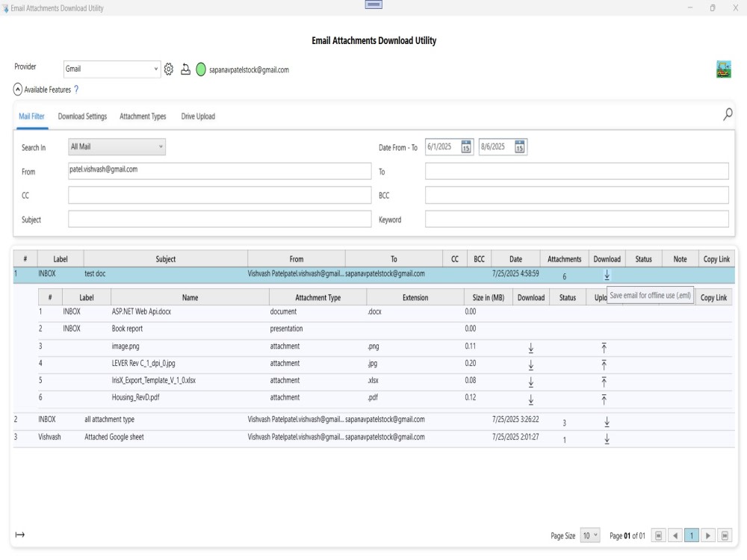Sort emails by the Date column header
The height and width of the screenshot is (560, 747).
pyautogui.click(x=516, y=259)
